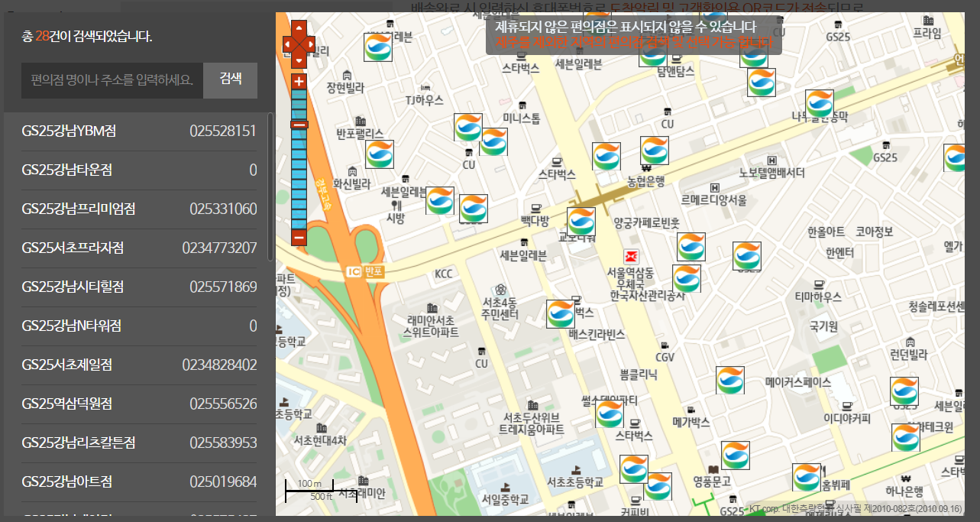Zoom in with the plus button

coord(299,82)
